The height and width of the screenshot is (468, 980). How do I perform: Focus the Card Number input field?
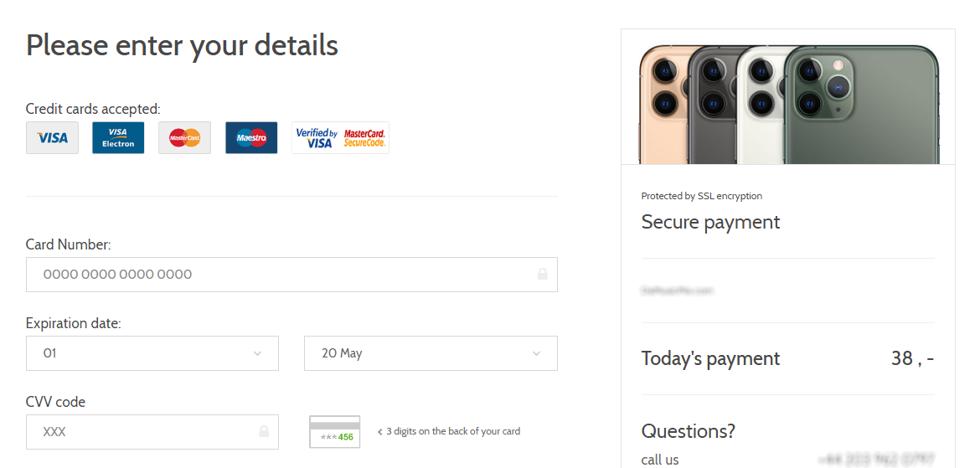276,275
